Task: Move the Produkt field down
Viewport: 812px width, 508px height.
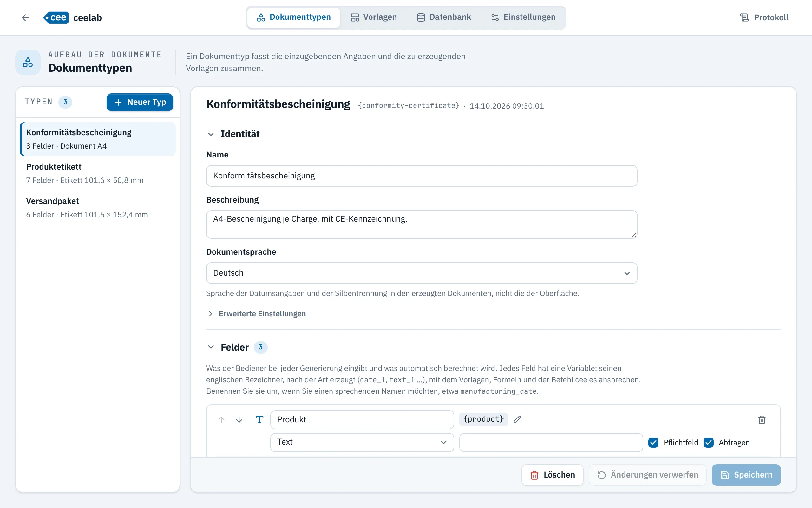Action: click(x=239, y=420)
